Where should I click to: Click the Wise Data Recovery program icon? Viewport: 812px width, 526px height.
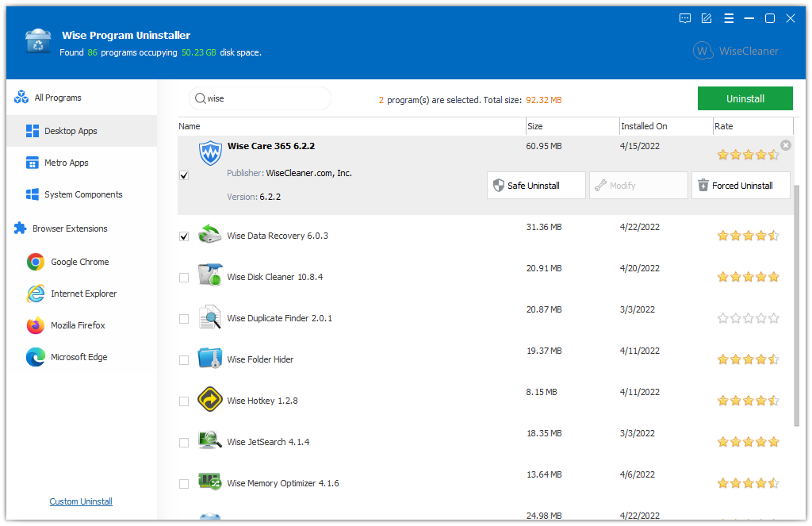point(209,235)
